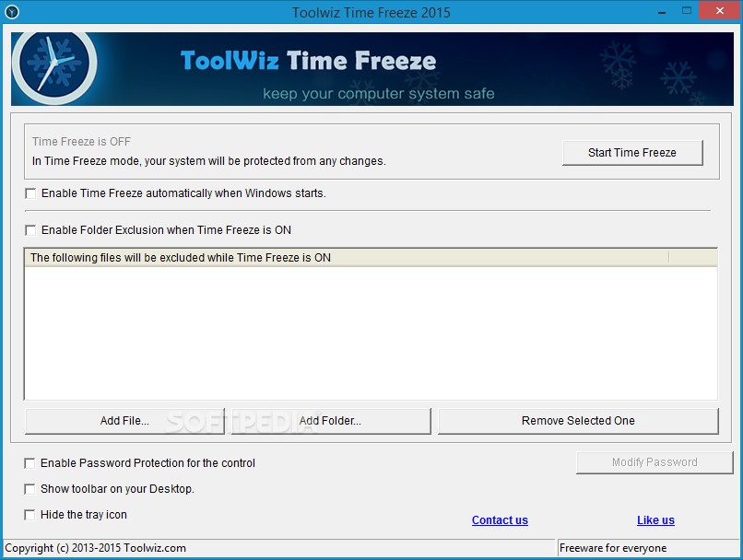The height and width of the screenshot is (560, 743).
Task: Open the Add File dialog
Action: point(124,421)
